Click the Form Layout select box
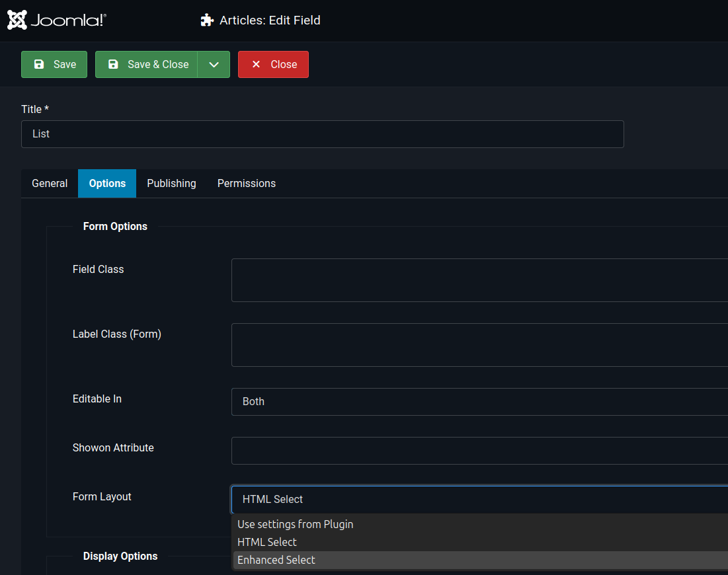Viewport: 728px width, 575px height. pos(479,500)
